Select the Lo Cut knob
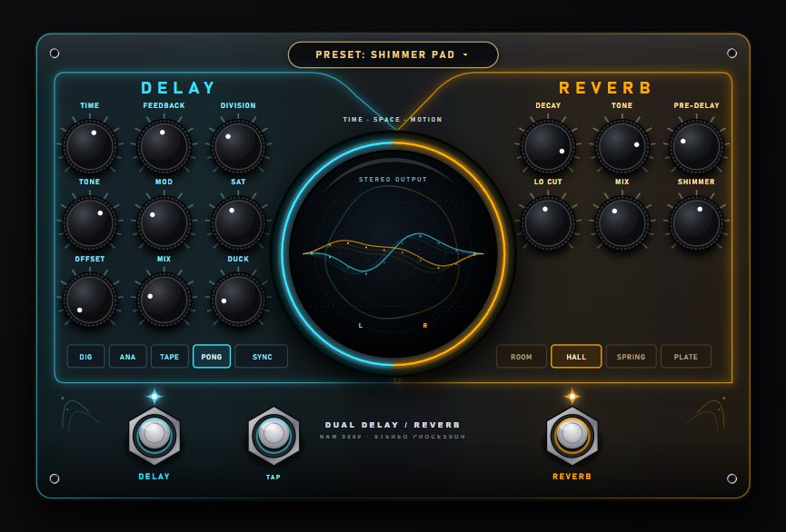The width and height of the screenshot is (786, 532). [548, 223]
